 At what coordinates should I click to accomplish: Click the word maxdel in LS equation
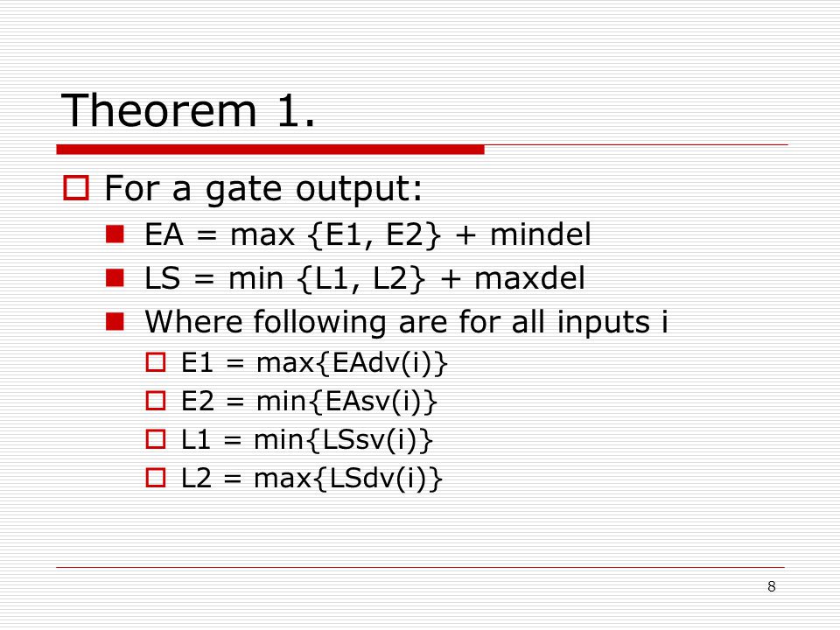pos(530,278)
